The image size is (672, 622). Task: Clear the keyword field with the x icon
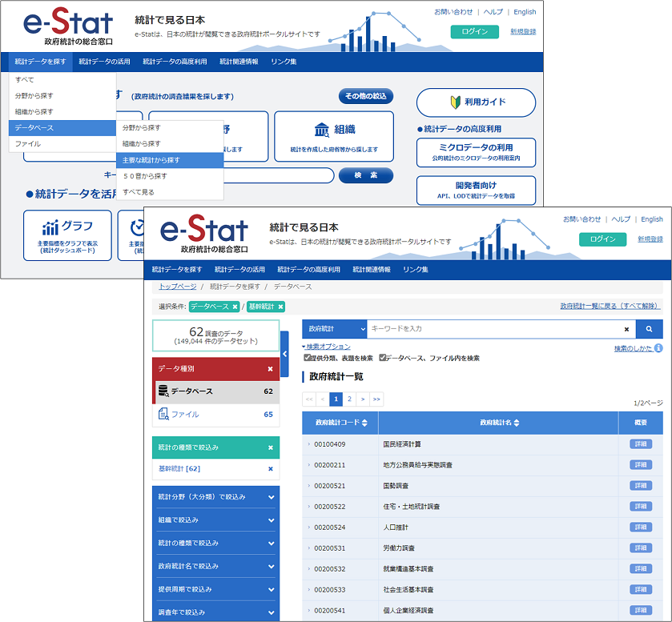pos(626,330)
